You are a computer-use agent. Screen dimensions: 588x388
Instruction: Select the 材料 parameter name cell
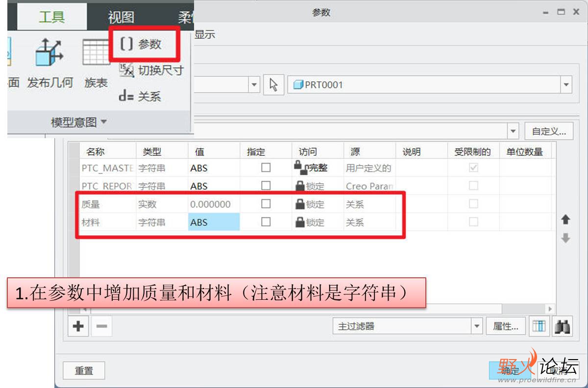(108, 222)
